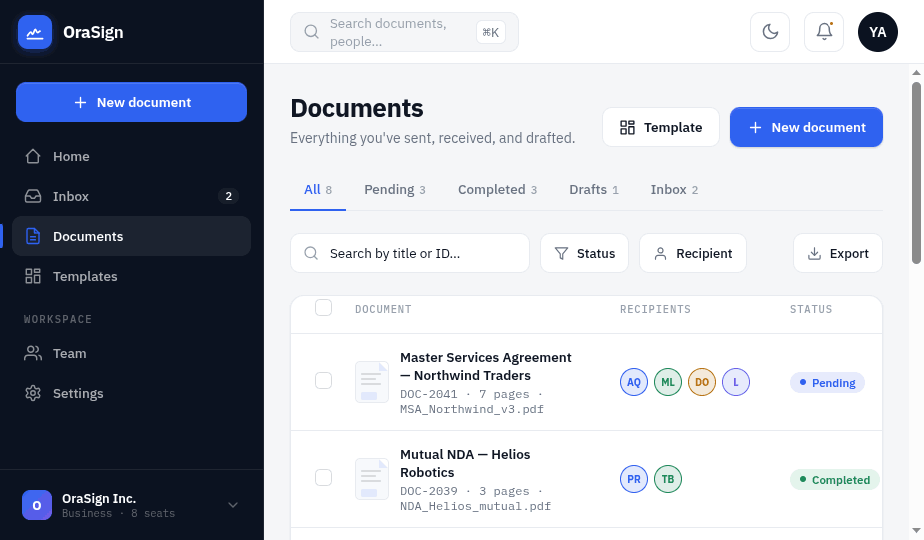Focus the Search by title or ID field
The width and height of the screenshot is (924, 540).
[410, 253]
